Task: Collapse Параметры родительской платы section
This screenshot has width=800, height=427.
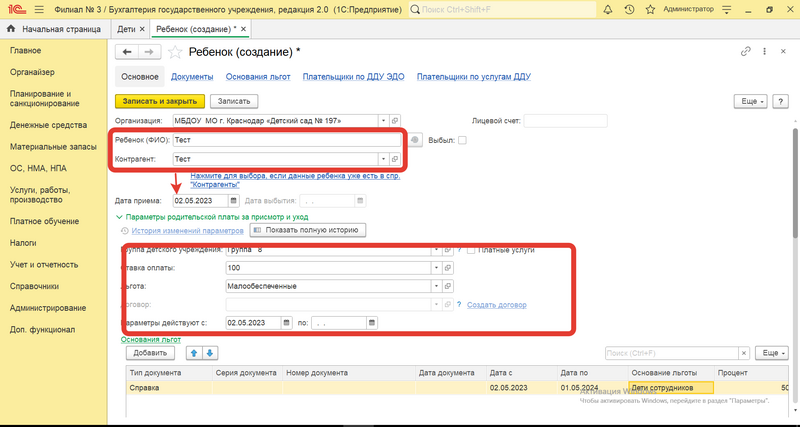Action: [120, 216]
